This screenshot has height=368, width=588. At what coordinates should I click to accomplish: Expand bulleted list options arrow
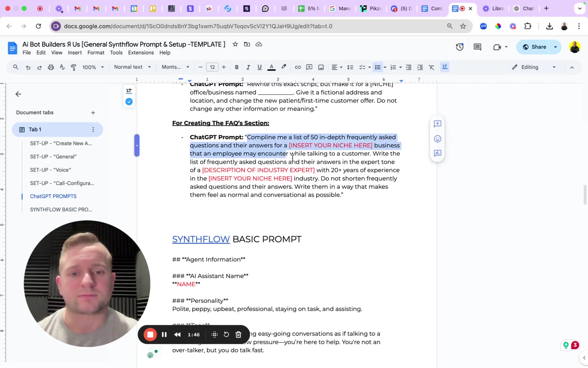[385, 67]
